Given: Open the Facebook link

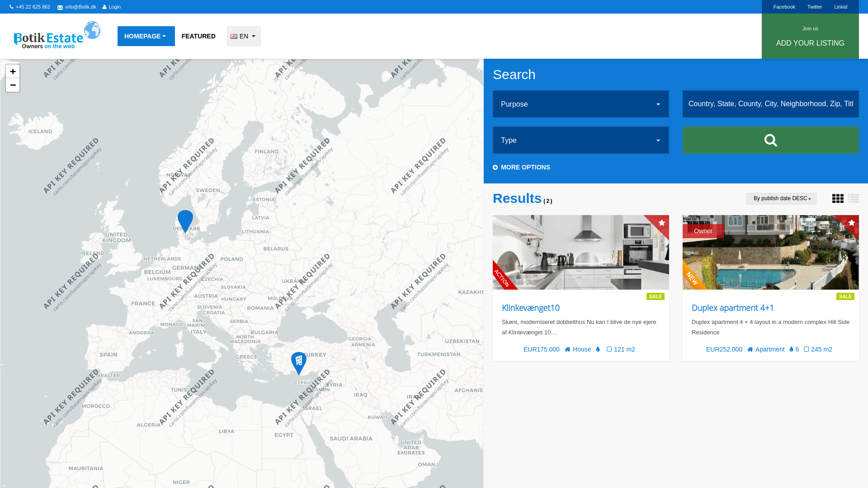Looking at the screenshot, I should tap(784, 7).
